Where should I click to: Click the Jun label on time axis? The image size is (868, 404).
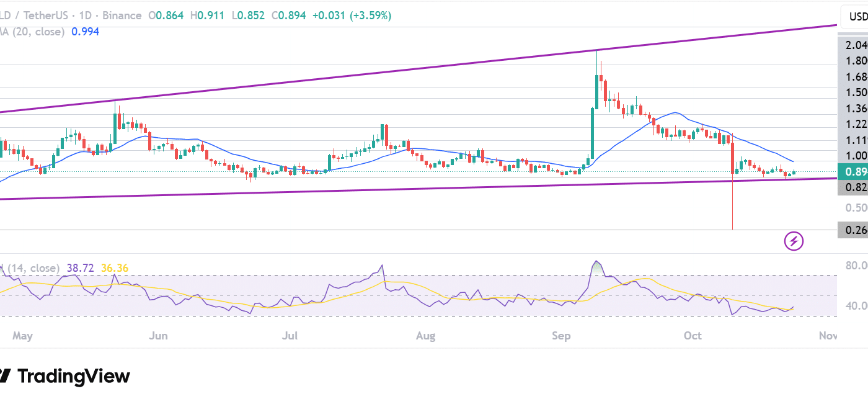click(x=159, y=336)
